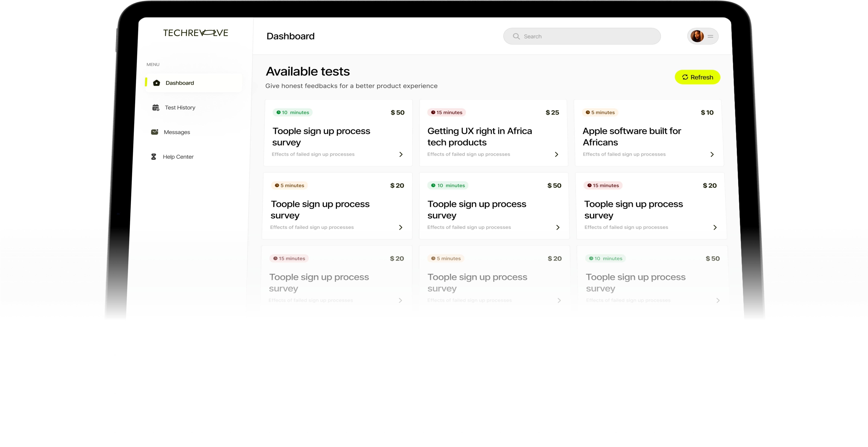The image size is (868, 447).
Task: Click the 5 minutes badge on the $10 card
Action: (x=600, y=112)
